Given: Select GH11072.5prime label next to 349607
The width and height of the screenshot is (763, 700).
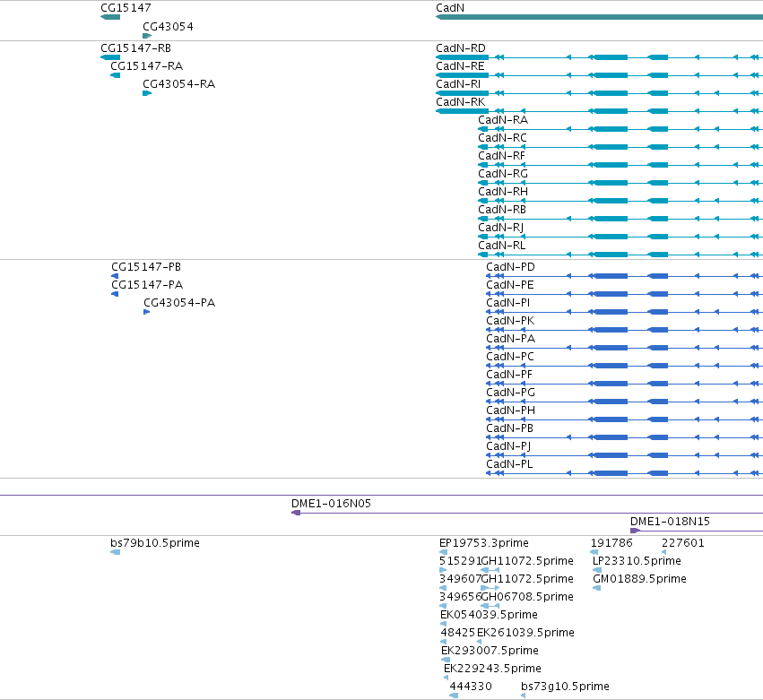Looking at the screenshot, I should coord(527,579).
